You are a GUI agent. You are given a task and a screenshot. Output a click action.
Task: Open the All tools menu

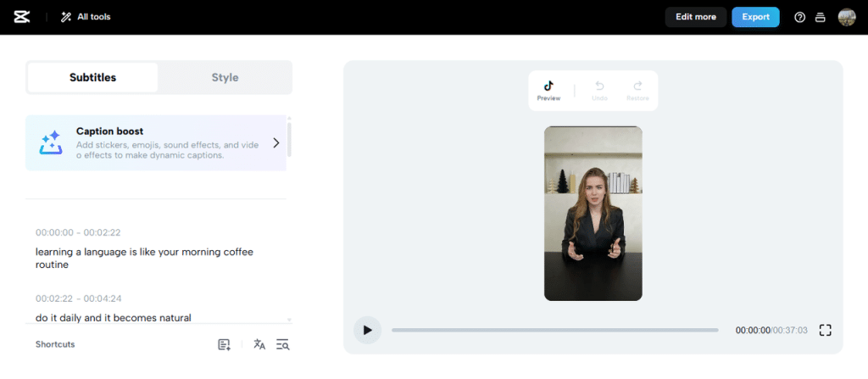pyautogui.click(x=86, y=17)
